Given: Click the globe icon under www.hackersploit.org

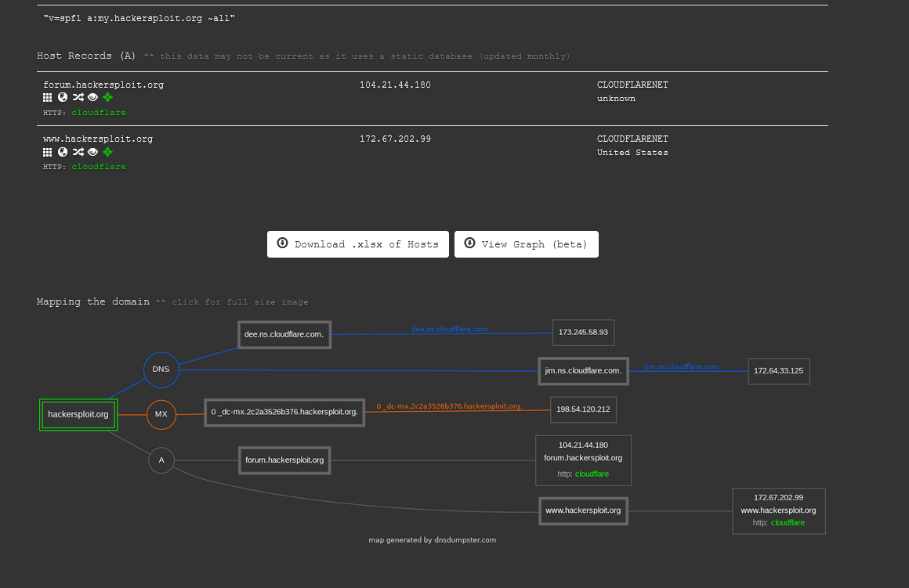Looking at the screenshot, I should [x=63, y=152].
